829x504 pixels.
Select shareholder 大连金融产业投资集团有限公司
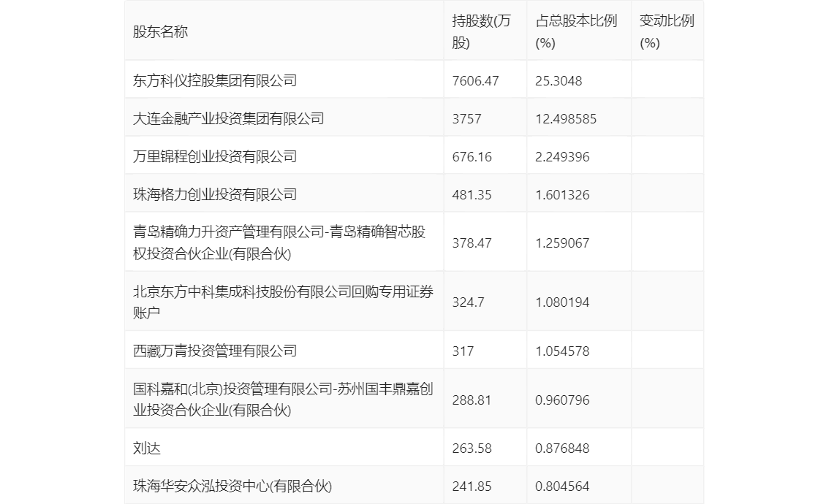coord(228,119)
